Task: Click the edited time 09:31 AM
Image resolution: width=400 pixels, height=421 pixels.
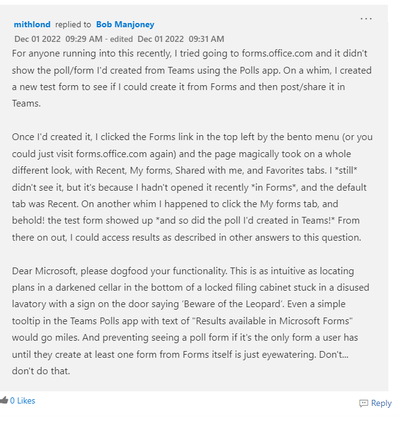Action: coord(206,39)
